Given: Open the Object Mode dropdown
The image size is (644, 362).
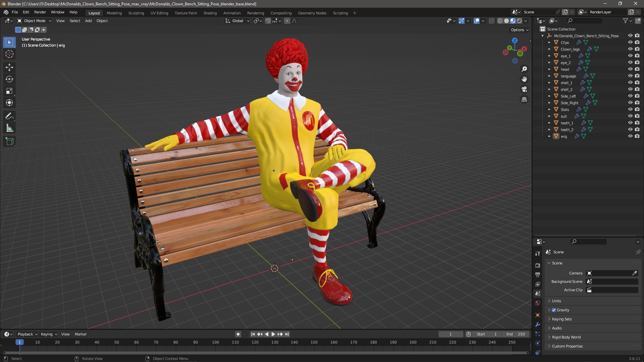Looking at the screenshot, I should click(34, 21).
